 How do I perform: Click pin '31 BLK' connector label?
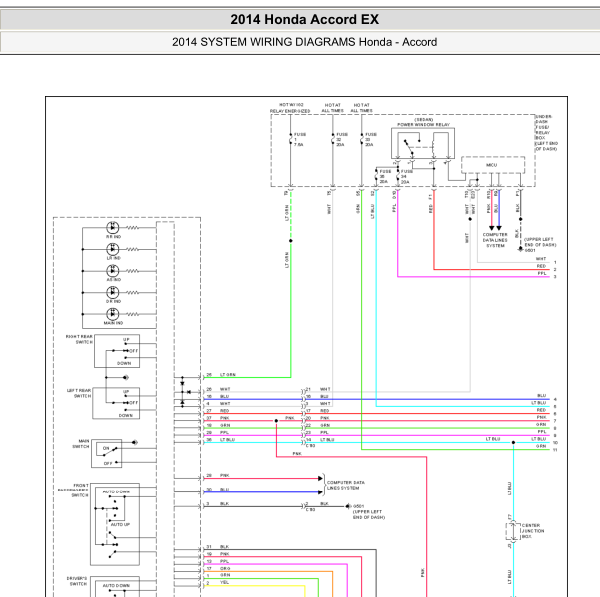click(x=218, y=547)
